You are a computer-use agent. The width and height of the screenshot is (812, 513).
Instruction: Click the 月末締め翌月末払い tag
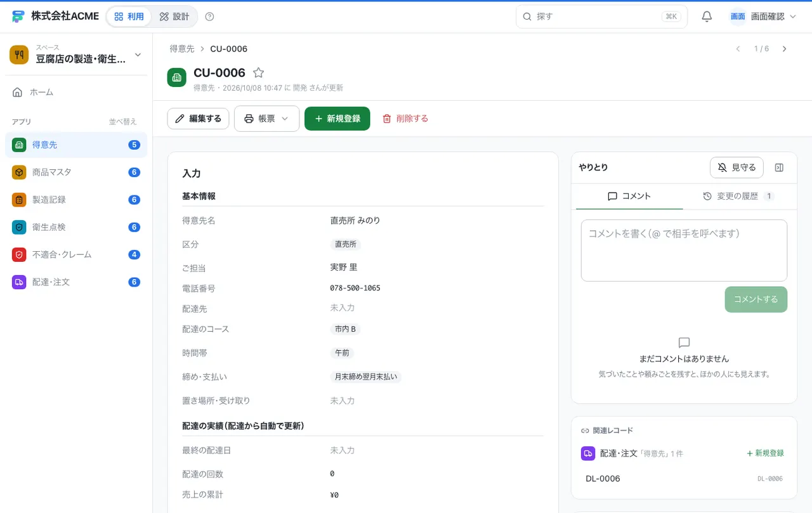point(366,377)
